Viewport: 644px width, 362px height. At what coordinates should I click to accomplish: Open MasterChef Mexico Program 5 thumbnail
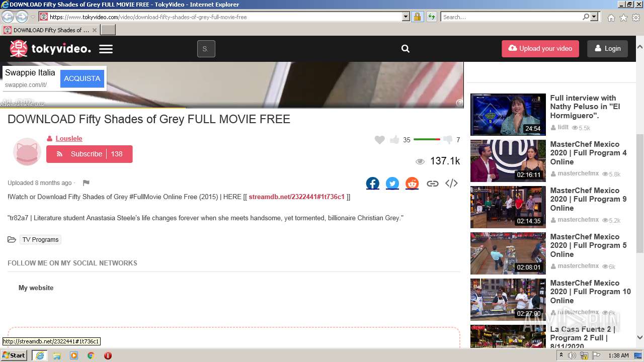coord(508,253)
